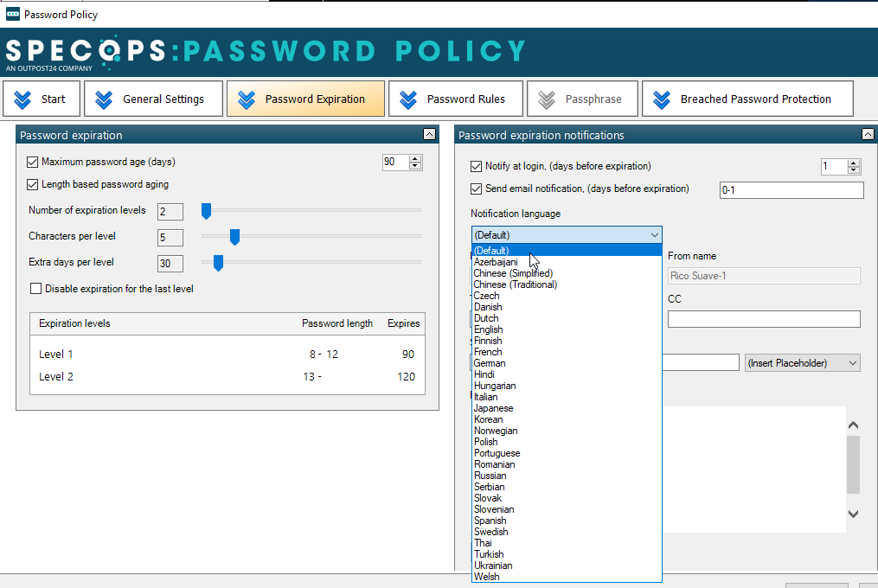Select Russian notification language

click(567, 476)
